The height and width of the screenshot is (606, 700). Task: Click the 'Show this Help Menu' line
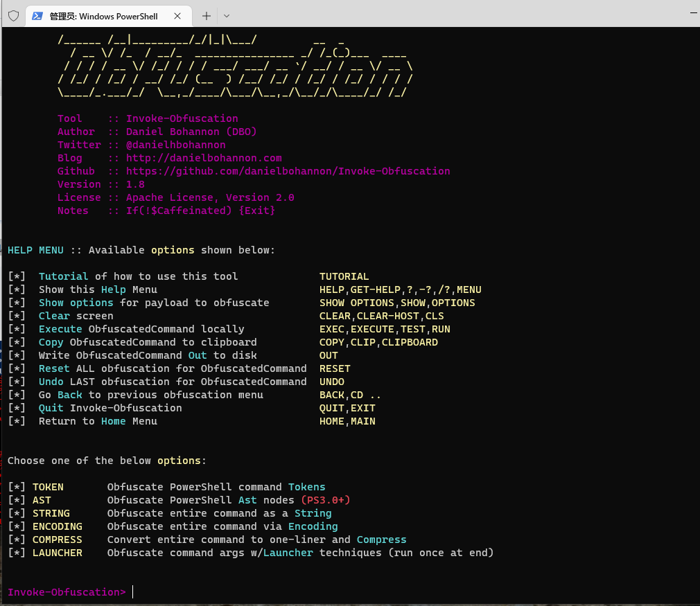point(98,289)
